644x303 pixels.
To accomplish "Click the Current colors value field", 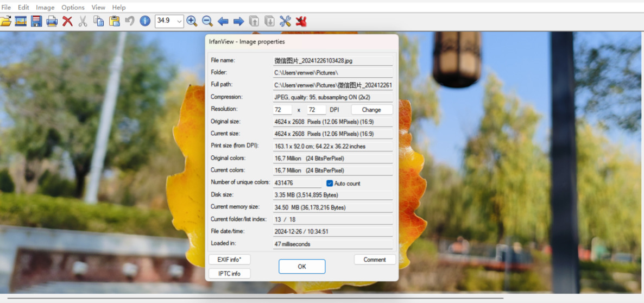I will tap(333, 170).
